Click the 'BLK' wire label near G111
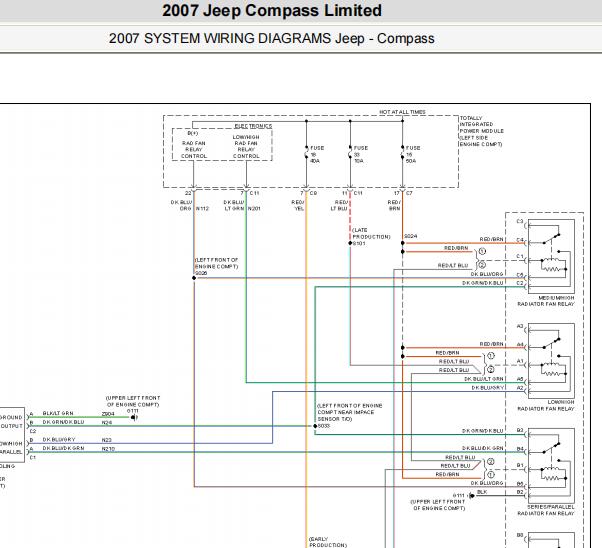Screen dimensions: 602x548 click(482, 492)
